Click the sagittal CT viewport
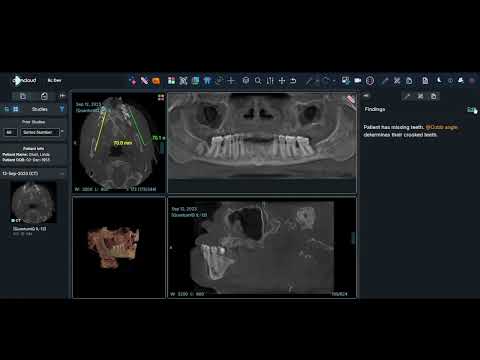Image resolution: width=480 pixels, height=360 pixels. [x=262, y=247]
